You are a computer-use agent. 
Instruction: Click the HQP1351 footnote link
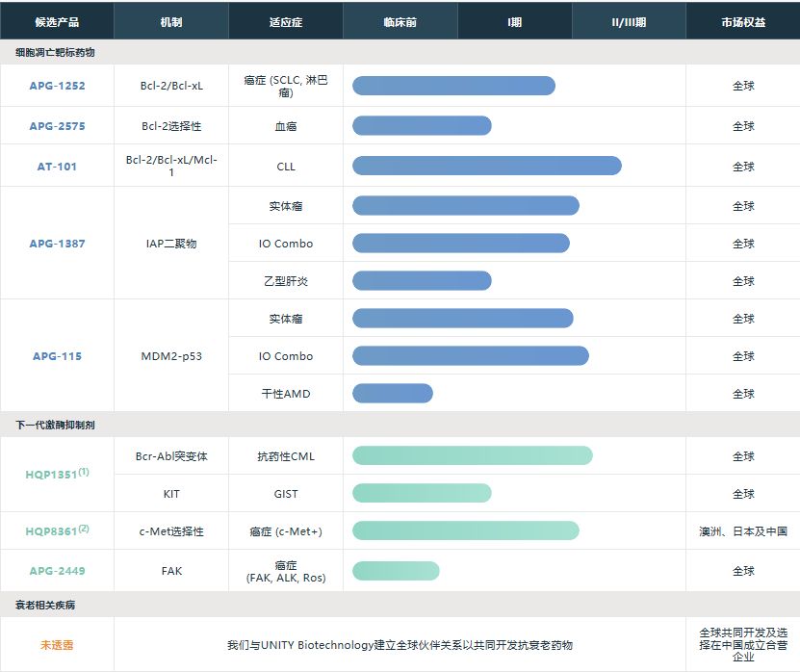tap(55, 474)
